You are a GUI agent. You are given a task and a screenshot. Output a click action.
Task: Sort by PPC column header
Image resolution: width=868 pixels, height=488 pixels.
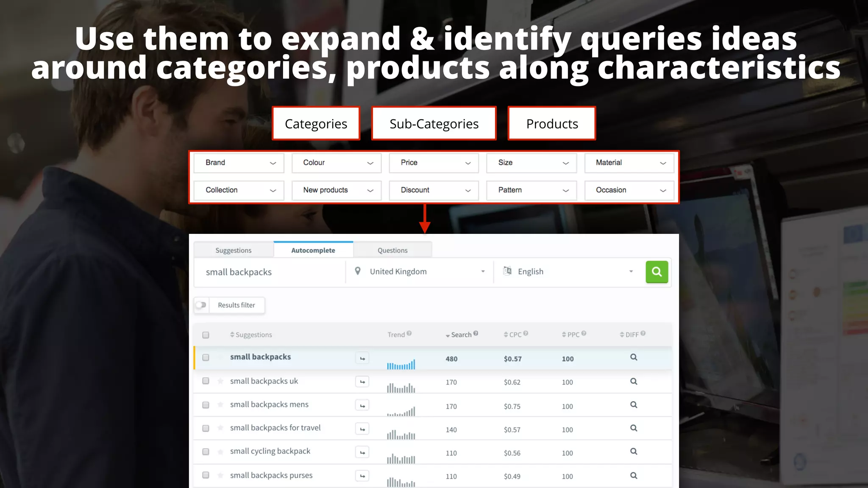[x=570, y=335]
